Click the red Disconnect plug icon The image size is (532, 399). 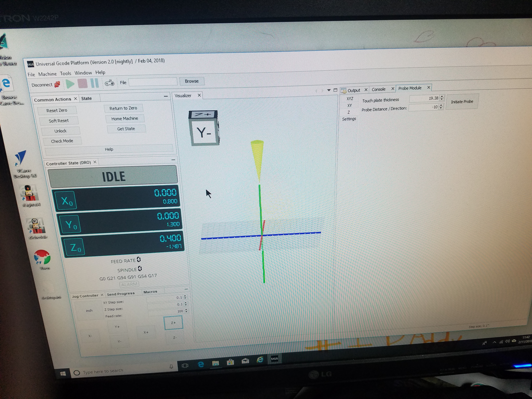pyautogui.click(x=57, y=84)
